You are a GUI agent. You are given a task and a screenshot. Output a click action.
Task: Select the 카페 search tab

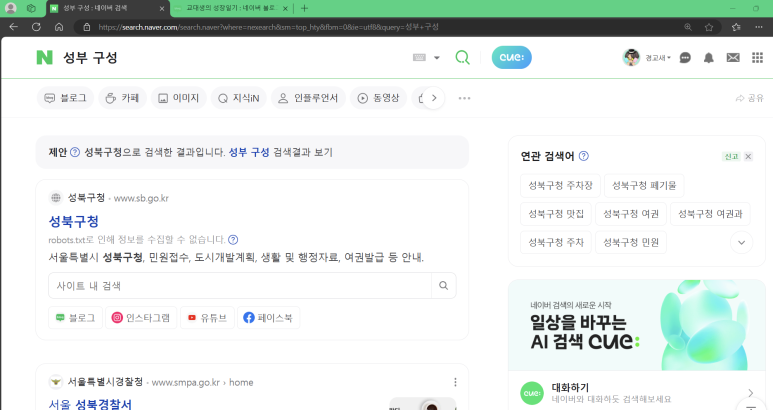coord(123,98)
